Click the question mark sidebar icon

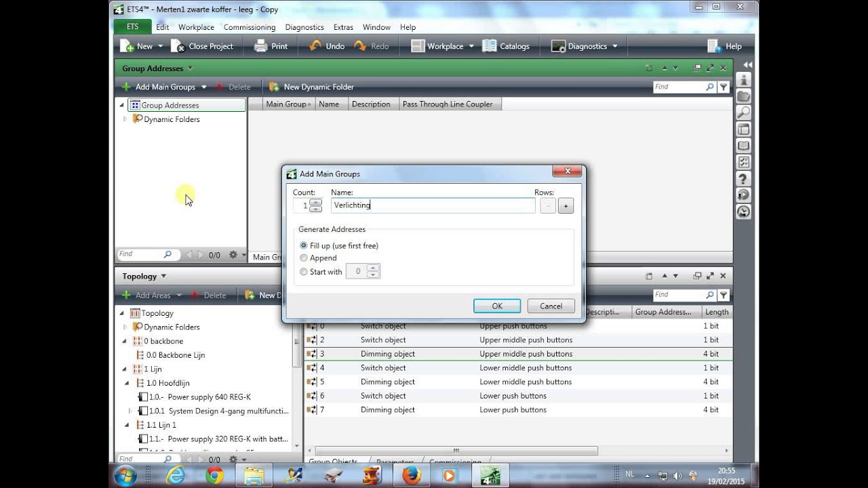[744, 179]
